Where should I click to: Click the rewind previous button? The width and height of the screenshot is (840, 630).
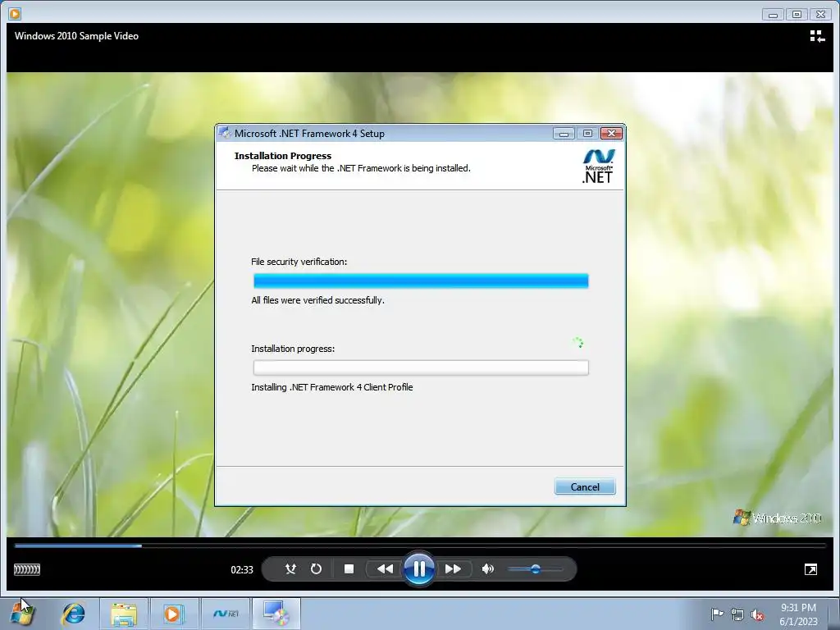(x=385, y=569)
